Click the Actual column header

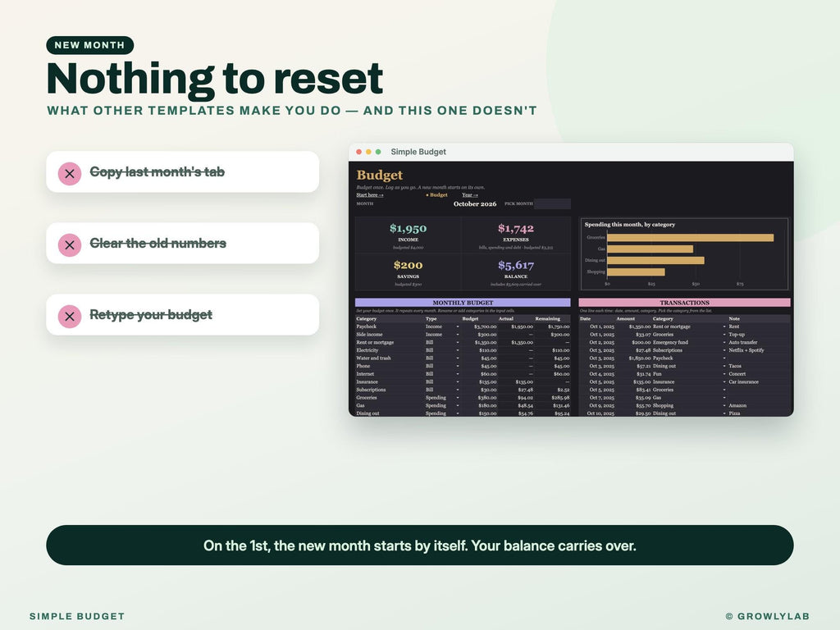click(x=505, y=319)
